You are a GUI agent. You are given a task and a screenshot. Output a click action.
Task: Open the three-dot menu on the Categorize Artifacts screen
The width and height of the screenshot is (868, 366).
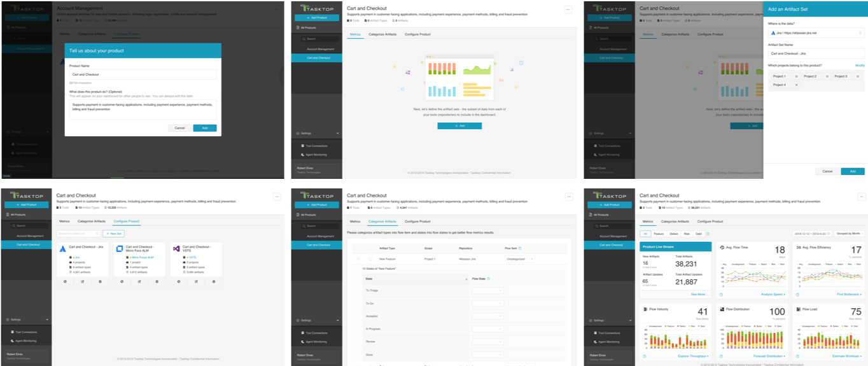point(568,197)
